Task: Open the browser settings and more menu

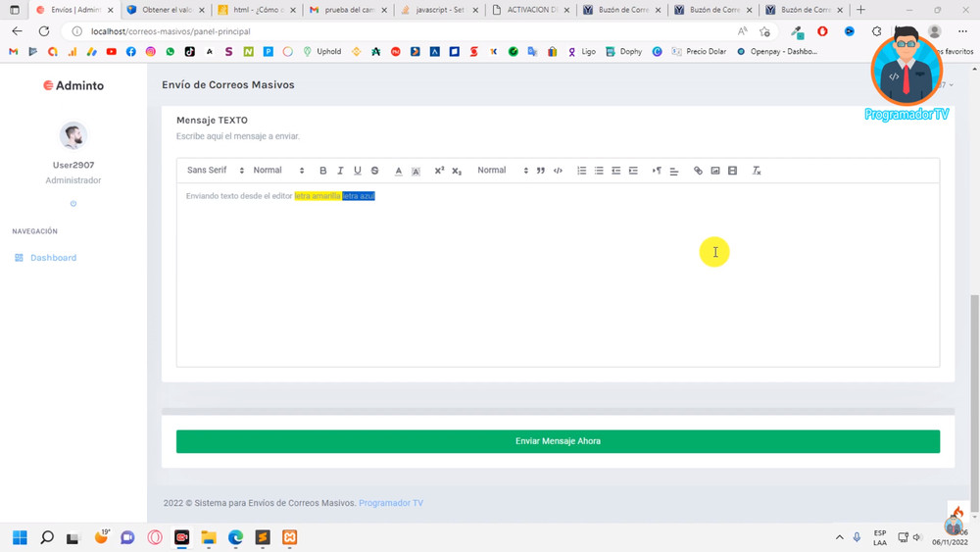Action: (x=962, y=31)
